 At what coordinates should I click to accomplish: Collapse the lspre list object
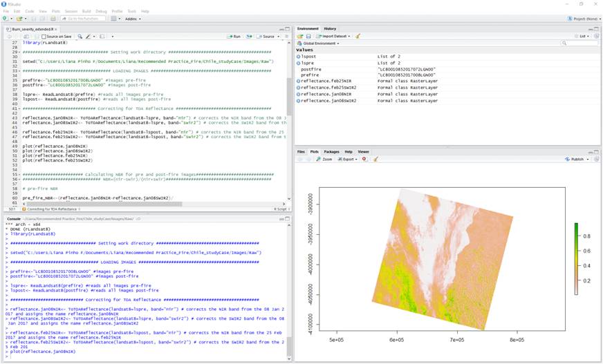pyautogui.click(x=299, y=63)
